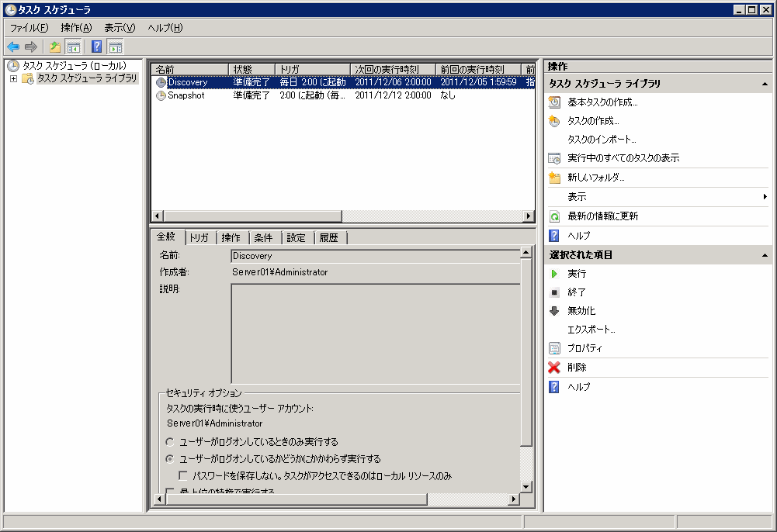Image resolution: width=777 pixels, height=532 pixels.
Task: Click the blue help icon in toolbar
Action: pyautogui.click(x=96, y=47)
